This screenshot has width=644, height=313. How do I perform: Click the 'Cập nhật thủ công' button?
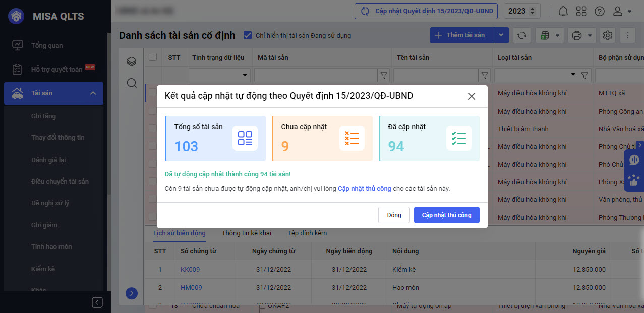point(446,215)
